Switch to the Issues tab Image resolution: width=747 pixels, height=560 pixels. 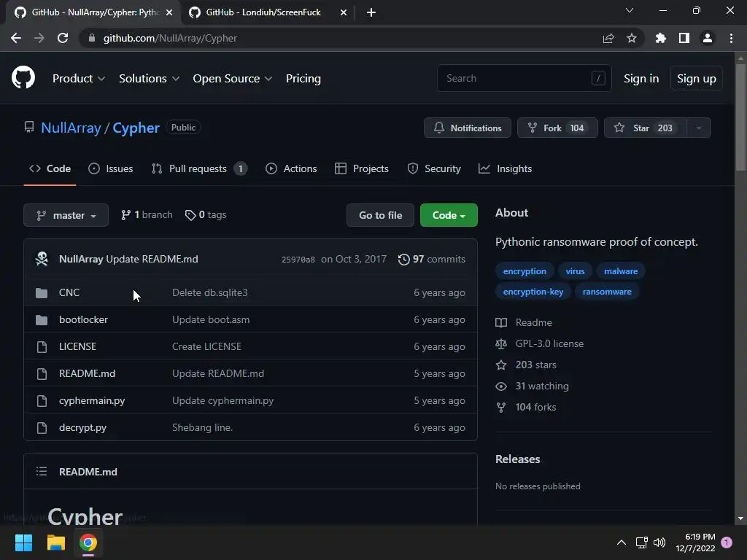(x=111, y=168)
